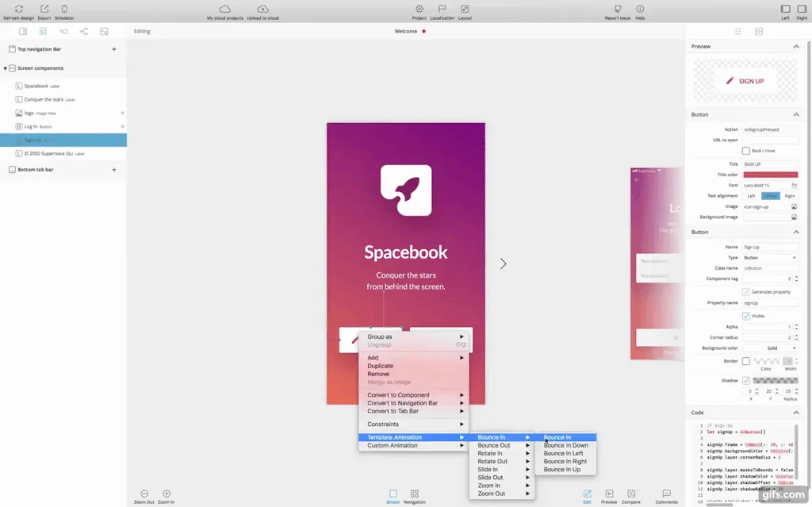Switch to Navigation view icon
This screenshot has height=507, width=812.
click(x=414, y=494)
